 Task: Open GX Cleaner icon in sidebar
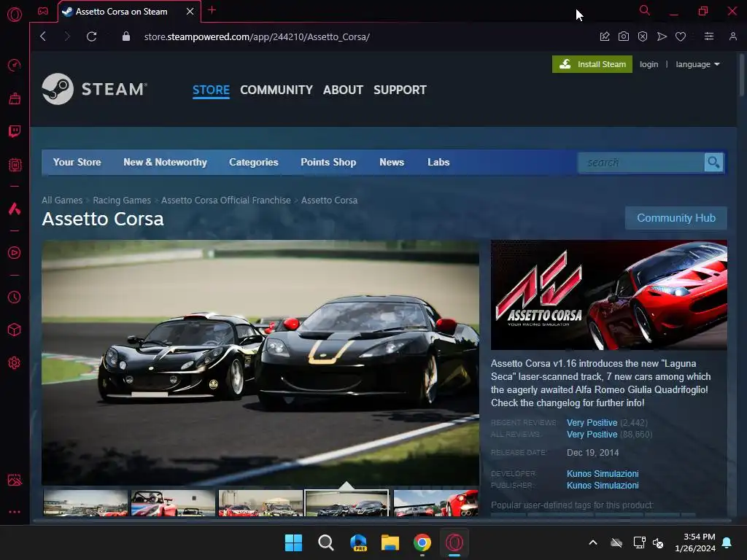point(15,98)
